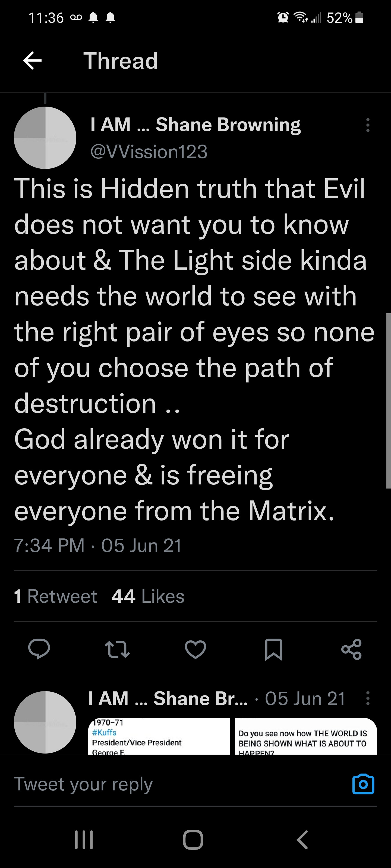The width and height of the screenshot is (391, 868).
Task: Open the THE WORLD IS BEING SHOWN image
Action: pyautogui.click(x=306, y=736)
